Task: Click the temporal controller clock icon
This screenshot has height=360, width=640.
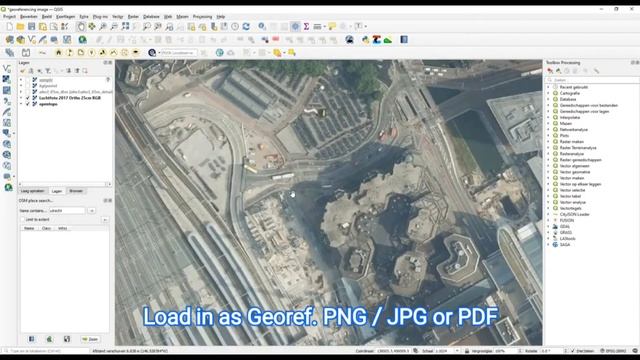Action: pyautogui.click(x=235, y=27)
